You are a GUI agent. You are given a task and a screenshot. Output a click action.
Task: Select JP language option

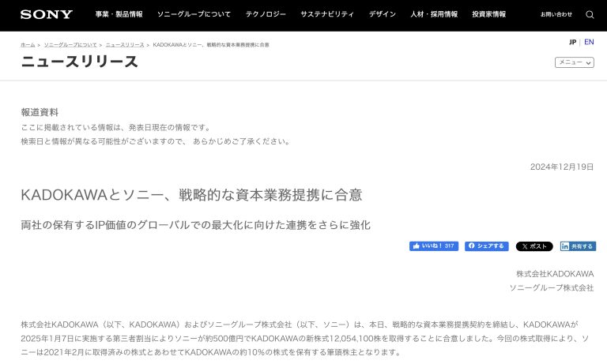pyautogui.click(x=572, y=42)
